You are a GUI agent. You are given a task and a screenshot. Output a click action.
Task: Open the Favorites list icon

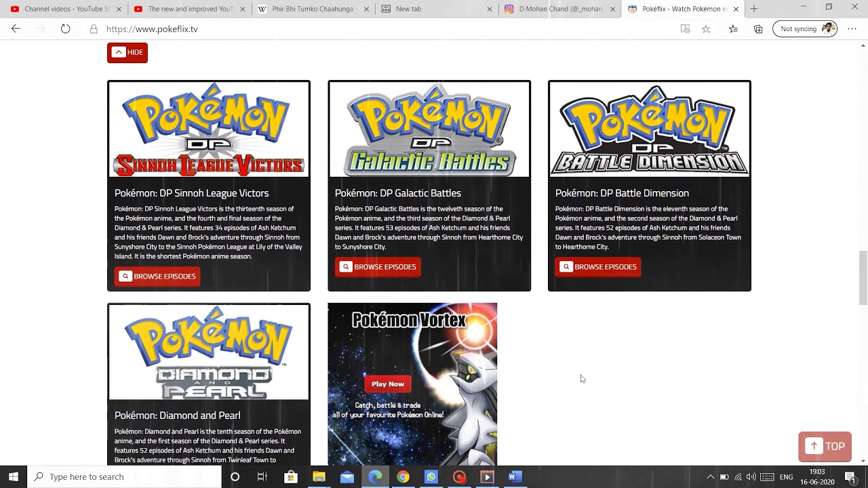click(733, 29)
